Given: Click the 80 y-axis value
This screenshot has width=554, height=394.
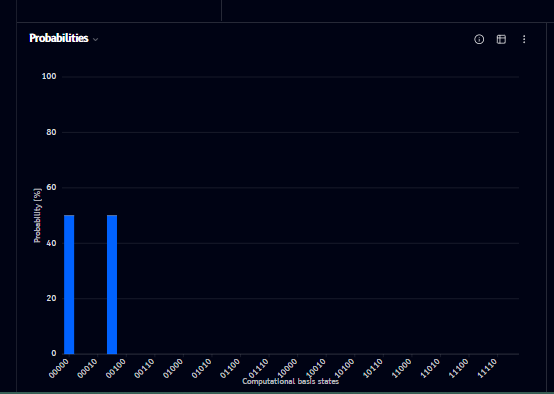Looking at the screenshot, I should tap(51, 132).
